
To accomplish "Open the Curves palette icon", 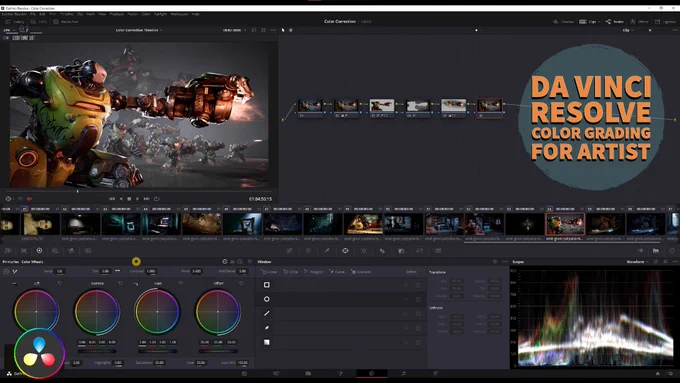I will [x=290, y=251].
